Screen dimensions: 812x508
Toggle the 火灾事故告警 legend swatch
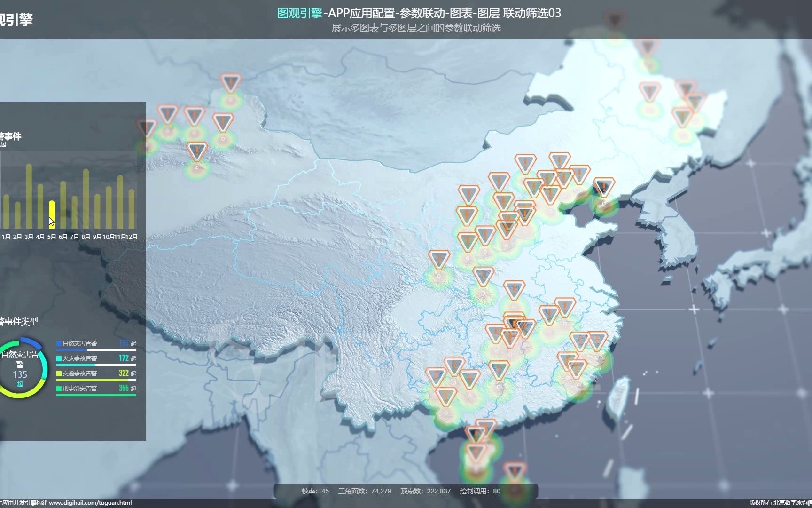pos(58,358)
